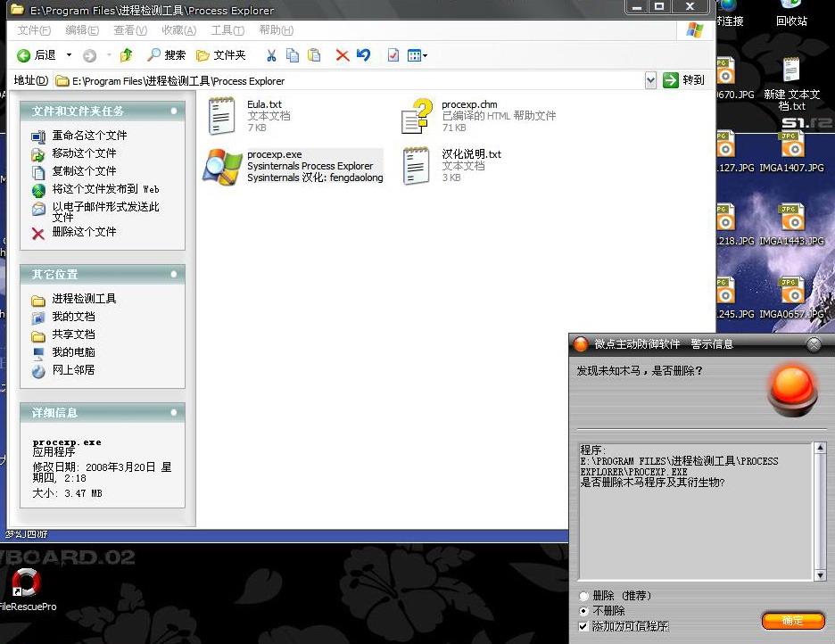Click the address bar path field
The width and height of the screenshot is (835, 644).
349,81
